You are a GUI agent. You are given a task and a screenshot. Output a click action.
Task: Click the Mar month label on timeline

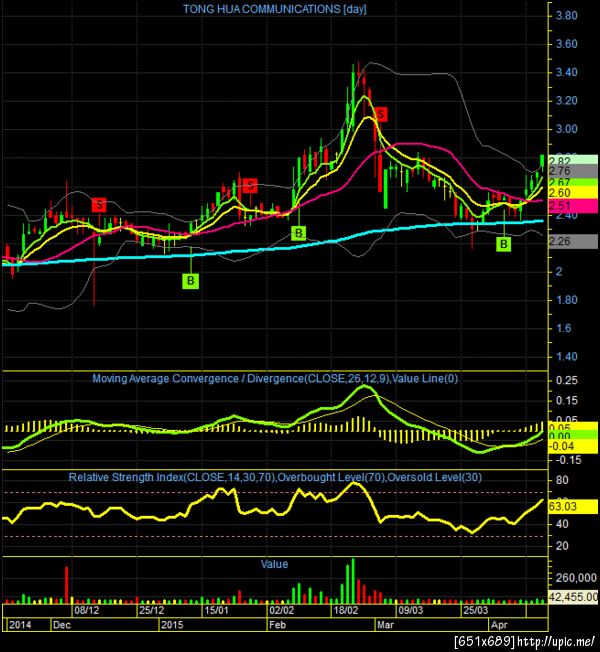tap(385, 625)
